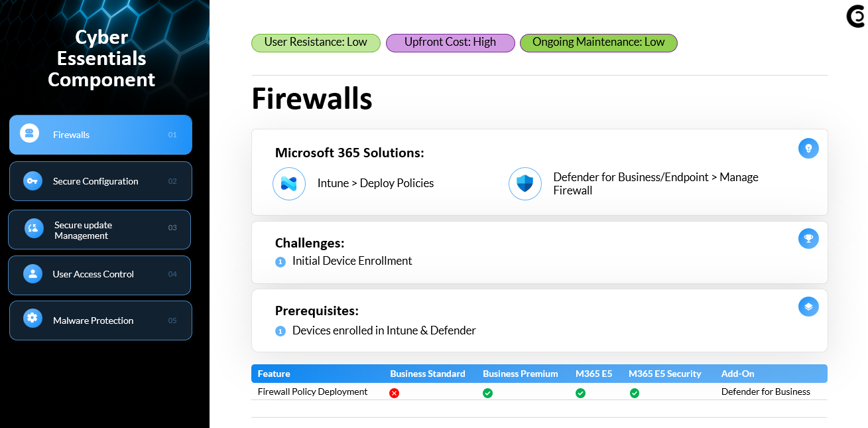This screenshot has height=428, width=868.
Task: Click the green check under M365 E5 Security
Action: 635,393
